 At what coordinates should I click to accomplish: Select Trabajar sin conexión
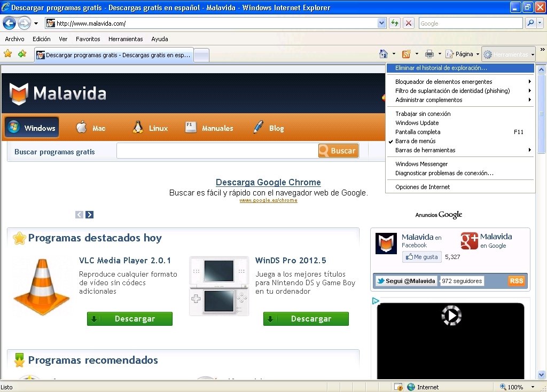460,114
